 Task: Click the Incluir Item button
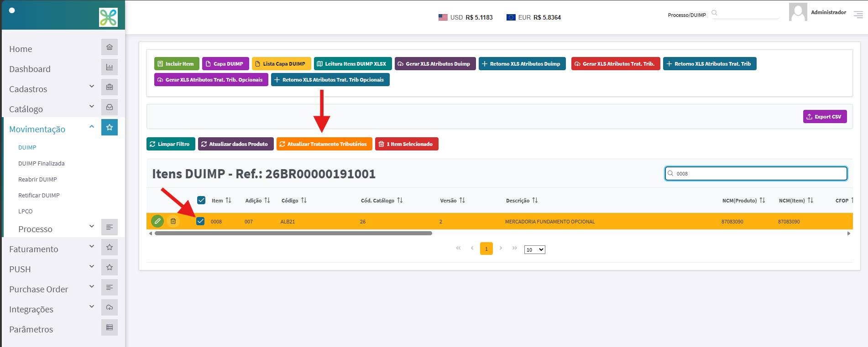177,64
